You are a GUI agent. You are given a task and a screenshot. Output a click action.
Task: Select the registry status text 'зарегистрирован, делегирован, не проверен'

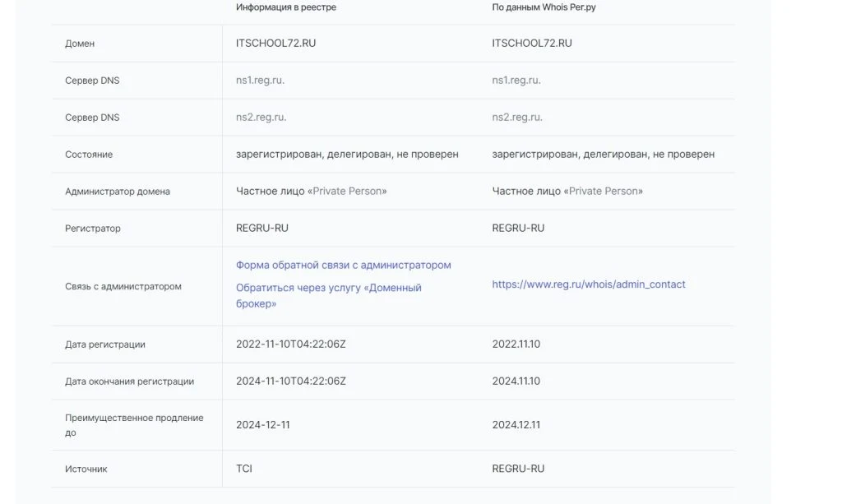click(x=347, y=155)
